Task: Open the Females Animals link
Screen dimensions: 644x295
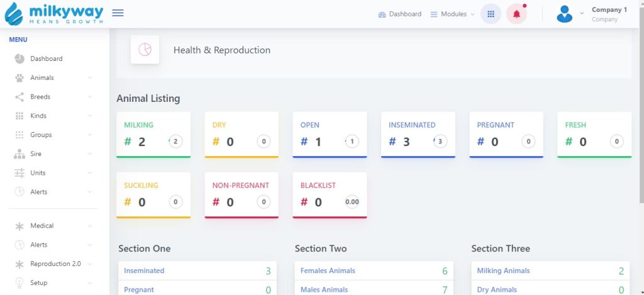Action: (328, 270)
